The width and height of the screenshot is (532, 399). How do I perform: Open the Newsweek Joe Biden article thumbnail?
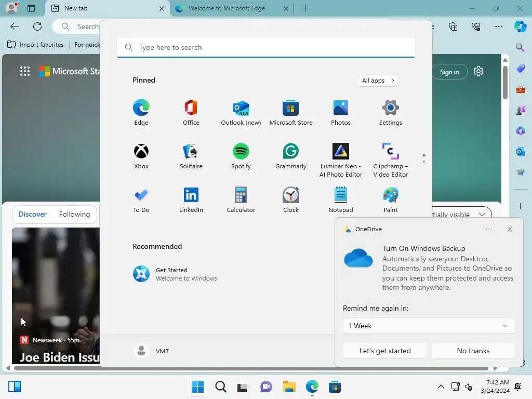[56, 295]
